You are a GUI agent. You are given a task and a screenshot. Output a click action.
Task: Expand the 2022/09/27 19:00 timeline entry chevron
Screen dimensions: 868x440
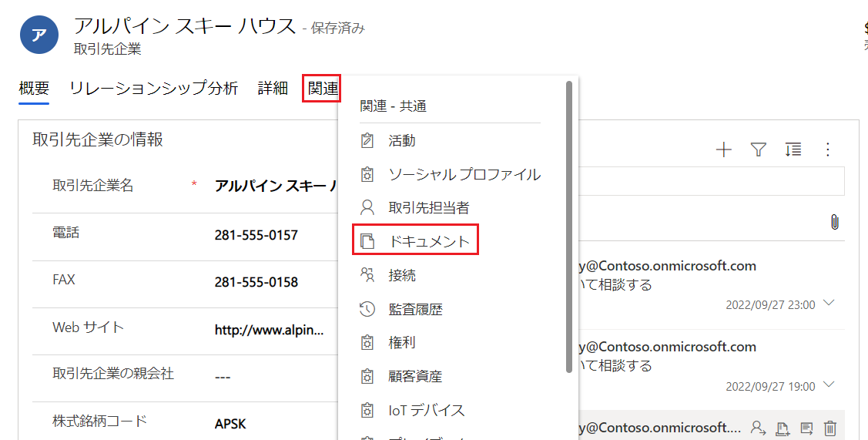coord(829,384)
